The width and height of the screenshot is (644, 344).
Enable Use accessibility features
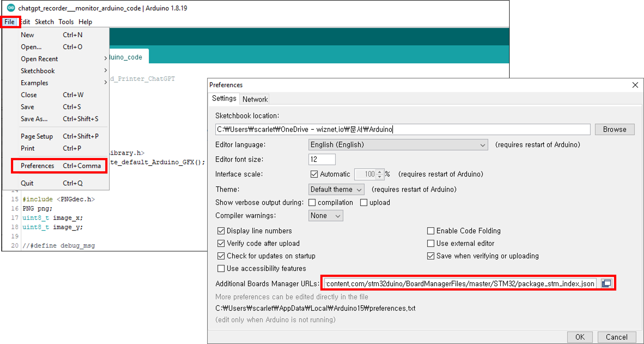221,269
